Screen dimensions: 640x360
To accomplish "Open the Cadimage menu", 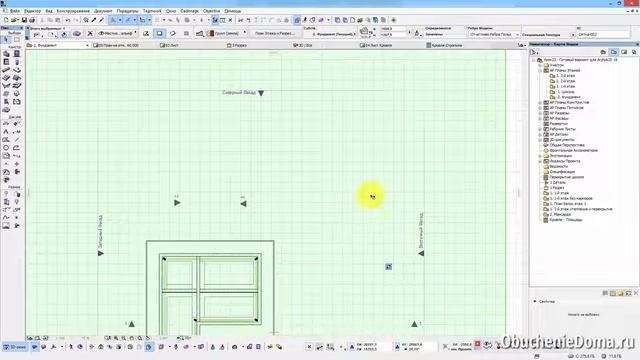I will point(189,11).
